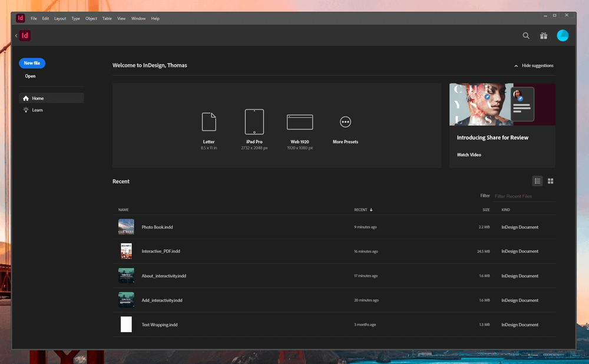The height and width of the screenshot is (364, 589).
Task: Click the back arrow beside the Id logo
Action: (16, 36)
